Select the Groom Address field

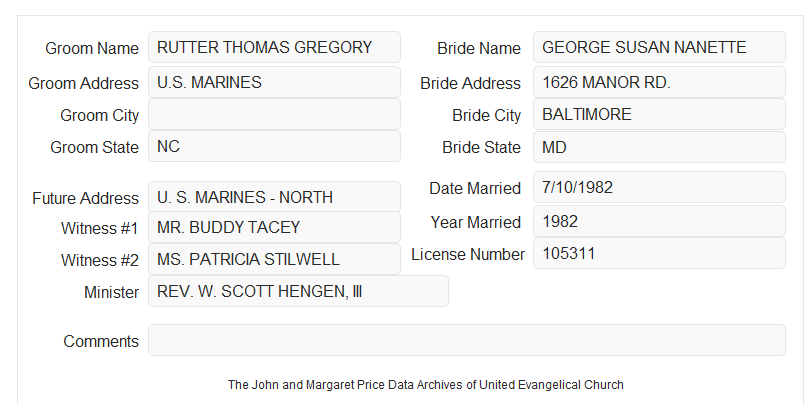(x=274, y=82)
